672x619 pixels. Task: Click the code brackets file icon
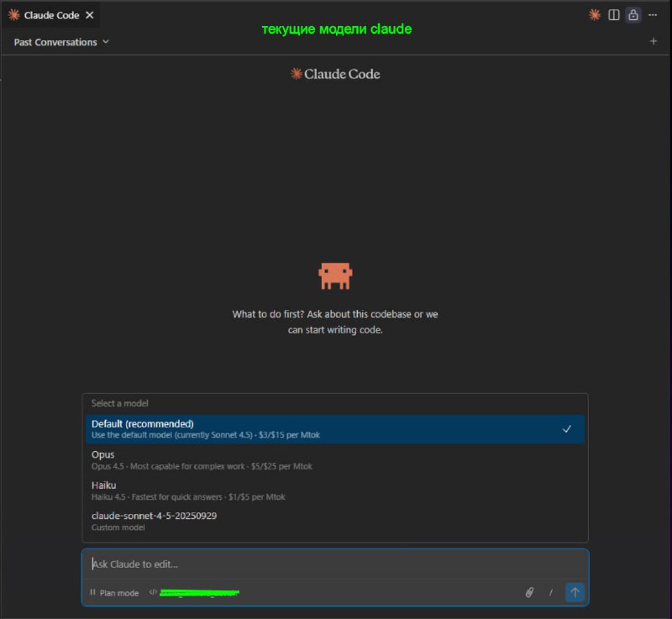(153, 592)
